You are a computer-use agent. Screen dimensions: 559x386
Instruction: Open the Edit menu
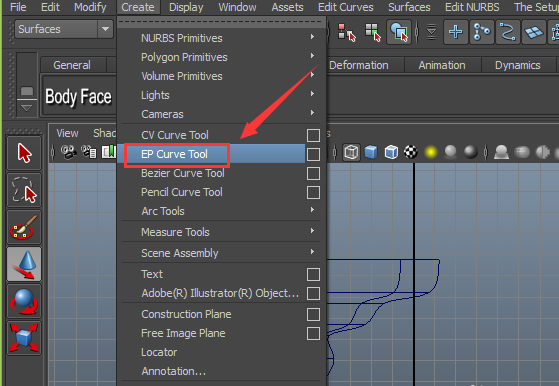point(50,7)
